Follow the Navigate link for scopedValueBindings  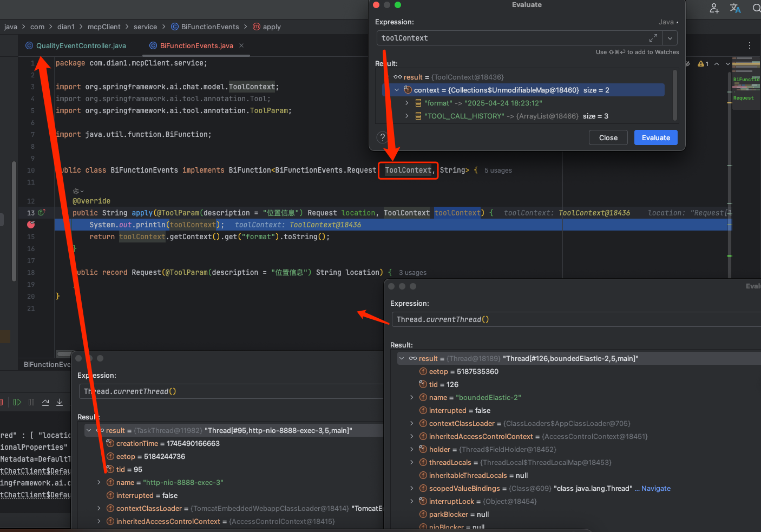point(655,488)
